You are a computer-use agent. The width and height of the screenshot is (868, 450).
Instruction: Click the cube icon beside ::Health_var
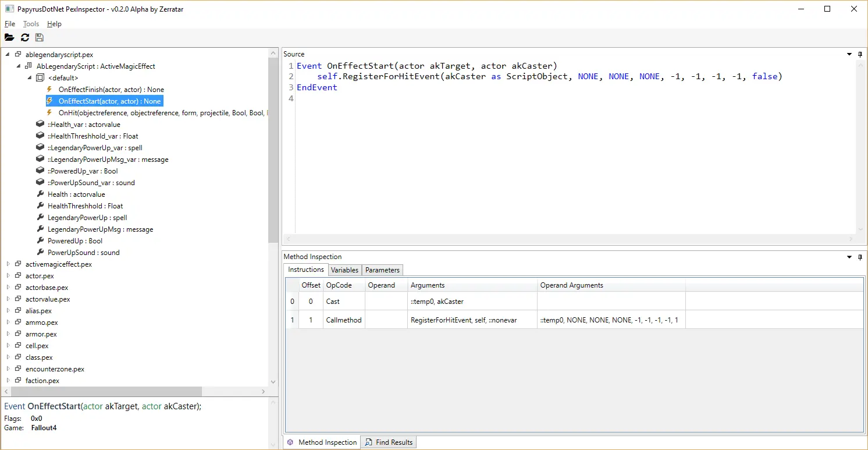(x=40, y=125)
